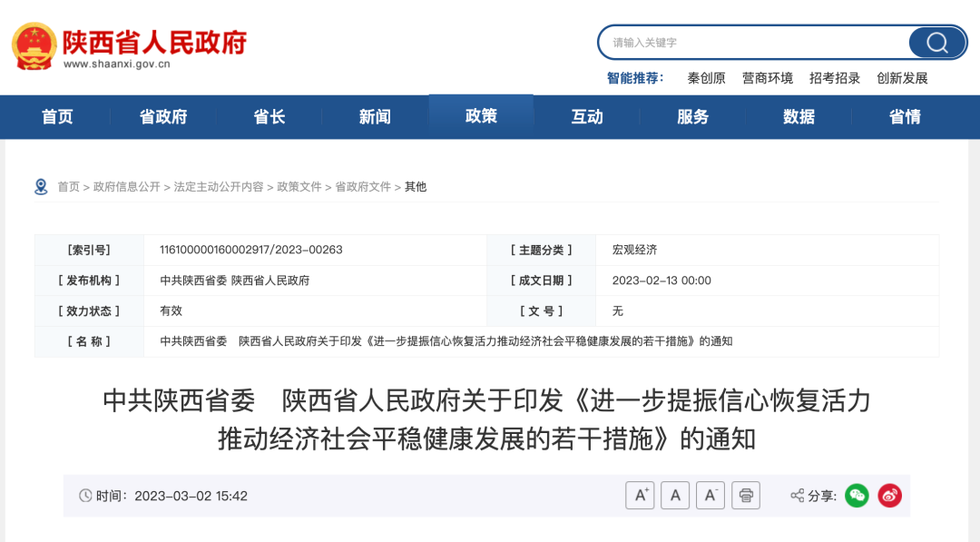The width and height of the screenshot is (980, 542).
Task: Click the 无 document number value
Action: [618, 310]
